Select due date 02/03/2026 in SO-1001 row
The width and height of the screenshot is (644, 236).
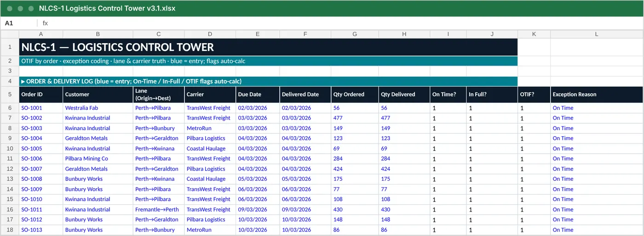[258, 108]
